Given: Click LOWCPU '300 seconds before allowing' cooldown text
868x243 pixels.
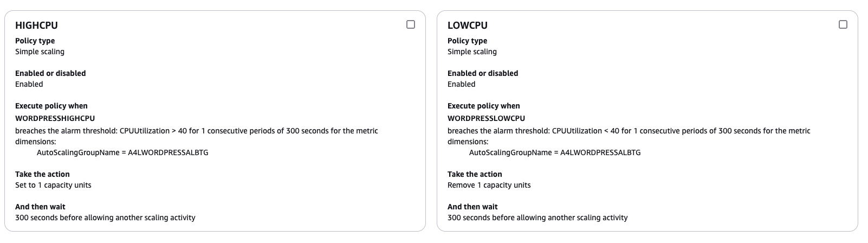Looking at the screenshot, I should coord(537,218).
